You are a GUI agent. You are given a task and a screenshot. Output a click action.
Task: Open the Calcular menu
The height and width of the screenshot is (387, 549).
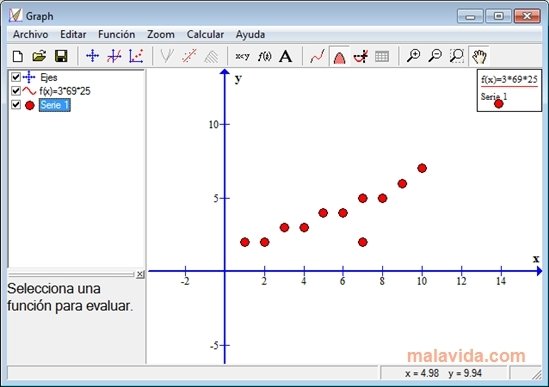[x=205, y=34]
